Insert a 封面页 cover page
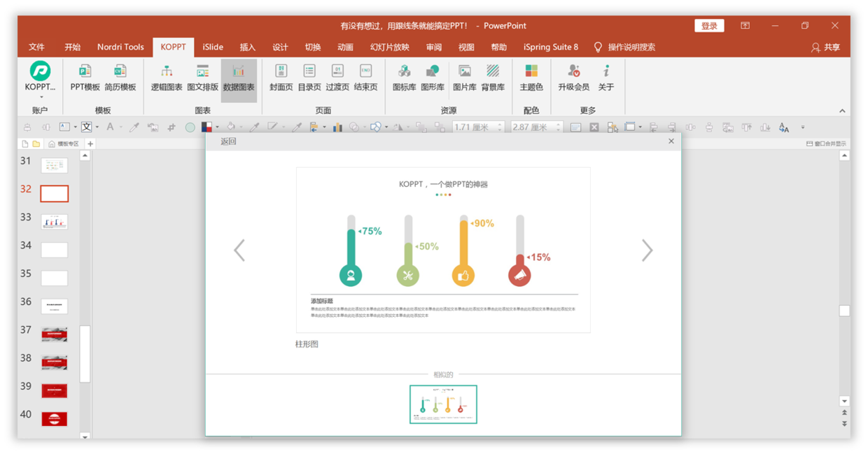 click(281, 78)
